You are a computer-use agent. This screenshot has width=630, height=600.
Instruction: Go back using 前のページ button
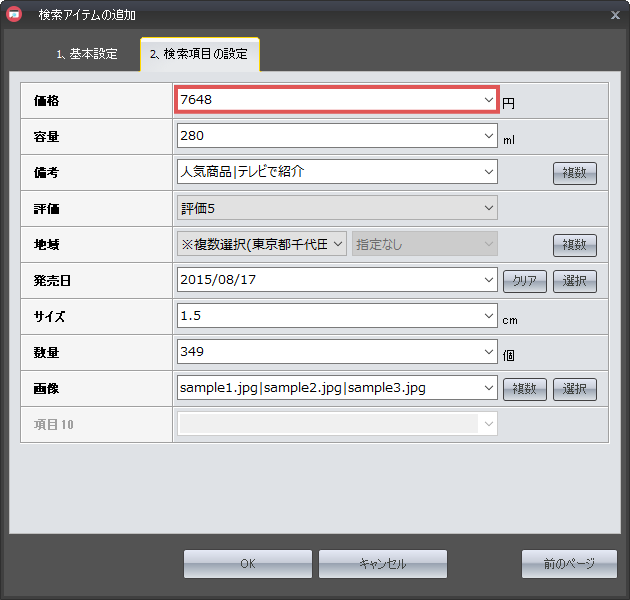570,564
